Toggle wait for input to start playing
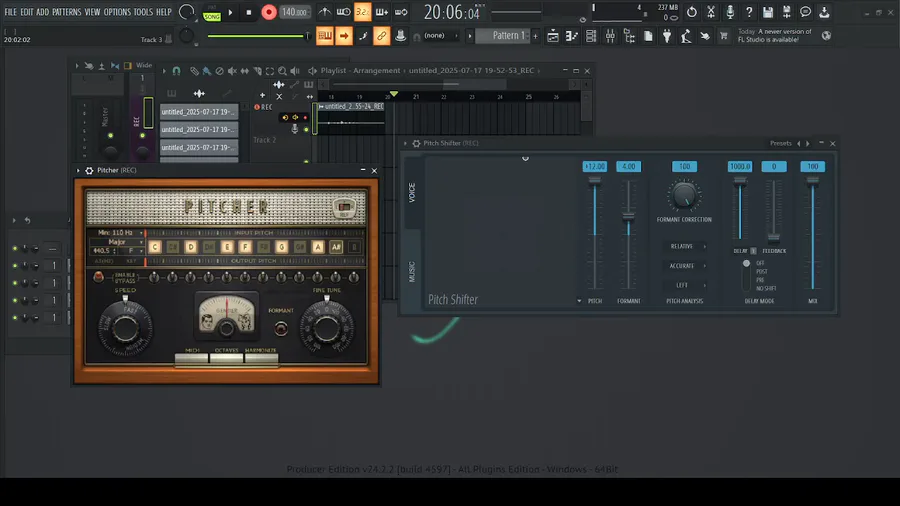The width and height of the screenshot is (900, 506). 343,12
